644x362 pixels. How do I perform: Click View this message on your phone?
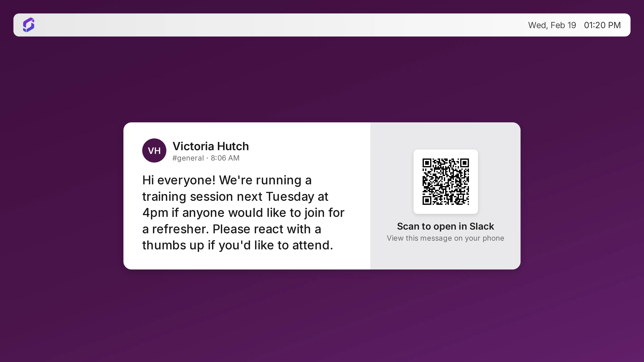click(x=445, y=238)
